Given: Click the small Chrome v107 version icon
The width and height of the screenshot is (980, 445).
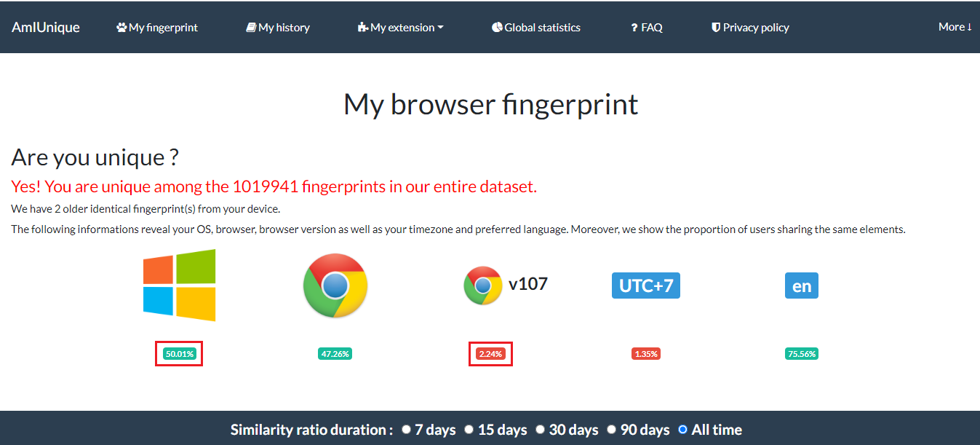Looking at the screenshot, I should point(483,285).
